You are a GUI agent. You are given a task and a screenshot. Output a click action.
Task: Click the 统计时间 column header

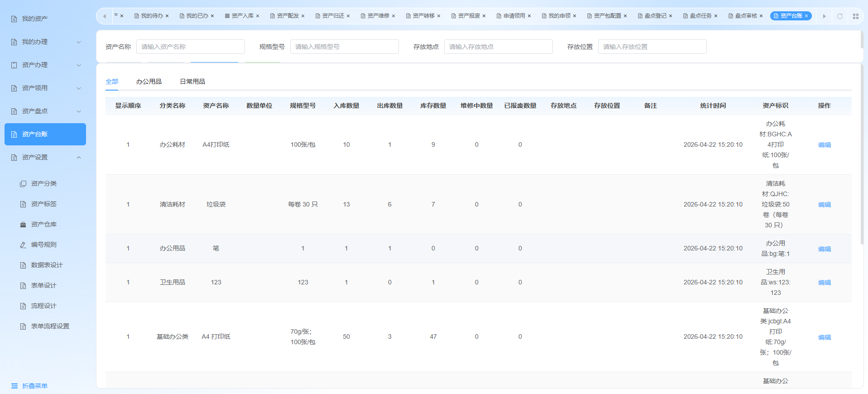pos(713,106)
